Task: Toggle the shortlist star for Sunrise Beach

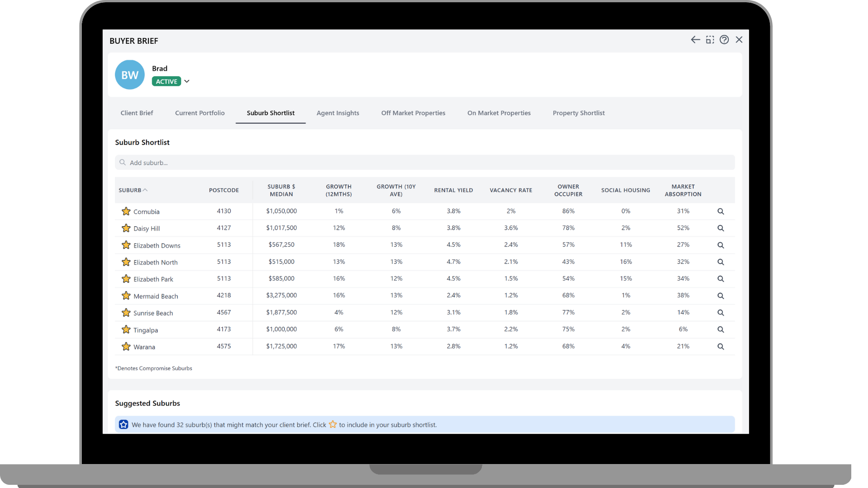Action: (x=126, y=313)
